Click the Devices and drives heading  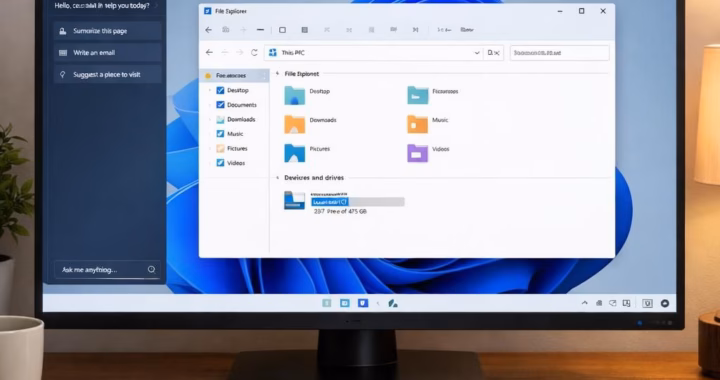(x=314, y=178)
